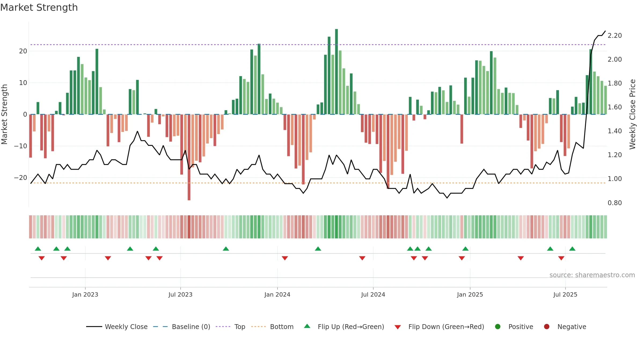This screenshot has width=644, height=362.
Task: Toggle the Top legend label
Action: [240, 327]
